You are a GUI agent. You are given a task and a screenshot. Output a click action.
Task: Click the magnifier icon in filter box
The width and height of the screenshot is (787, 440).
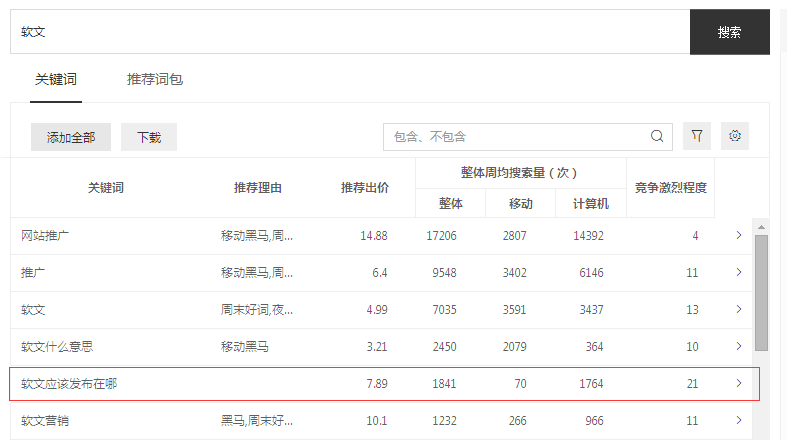click(x=657, y=137)
